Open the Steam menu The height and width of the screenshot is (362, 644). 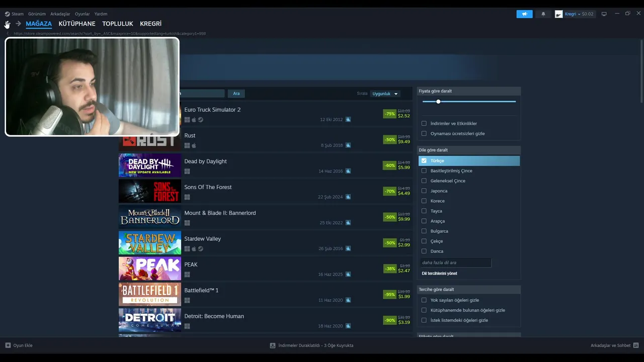(18, 14)
